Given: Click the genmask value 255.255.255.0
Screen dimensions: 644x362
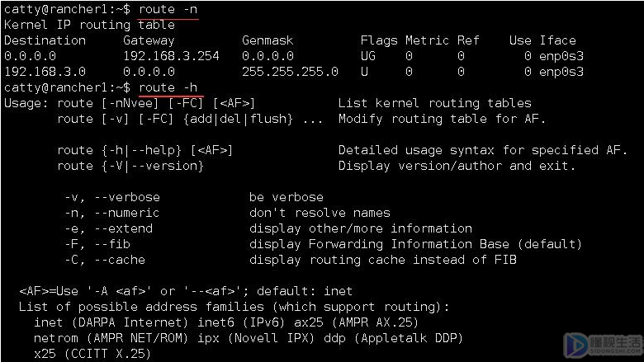Looking at the screenshot, I should click(290, 72).
